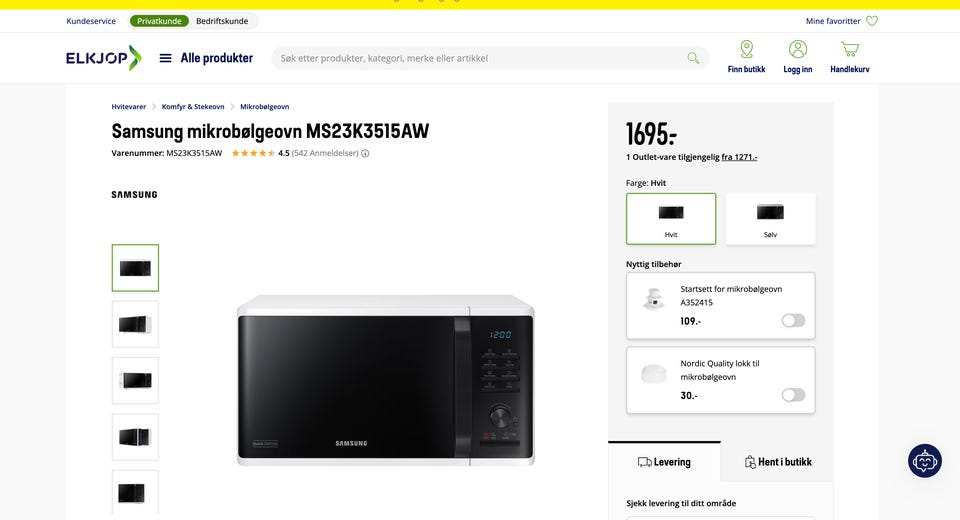Open Finn butikk store locator icon

[x=746, y=49]
